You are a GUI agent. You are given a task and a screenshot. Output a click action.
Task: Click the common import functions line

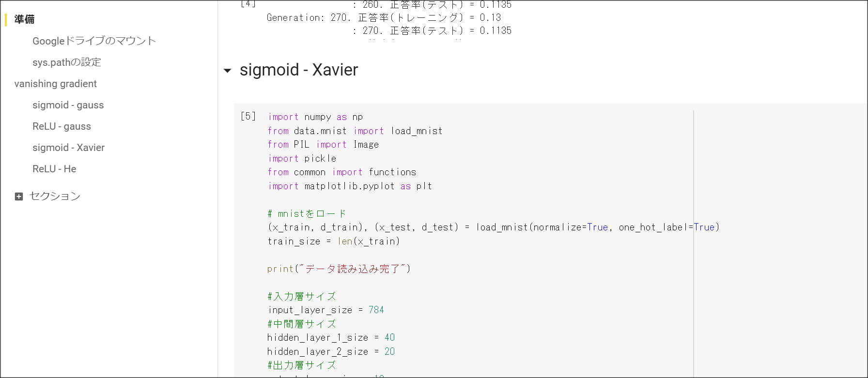coord(341,172)
